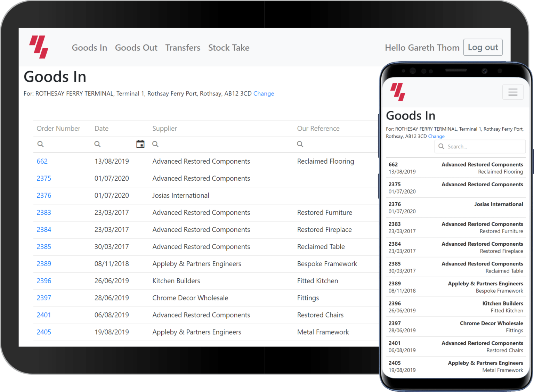Open order 662 in tablet table

[x=42, y=161]
